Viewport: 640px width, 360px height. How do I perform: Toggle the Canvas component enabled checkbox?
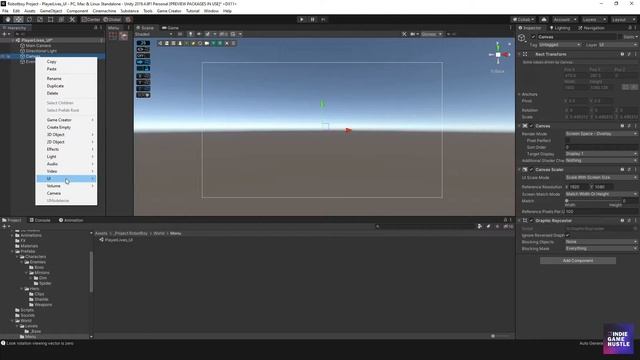tap(531, 126)
